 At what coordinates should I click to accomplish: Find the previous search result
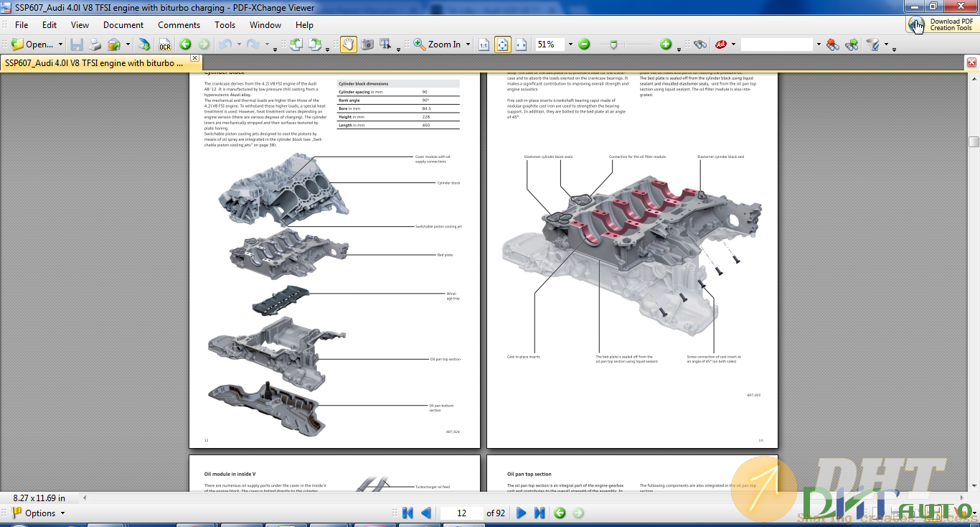coord(833,45)
